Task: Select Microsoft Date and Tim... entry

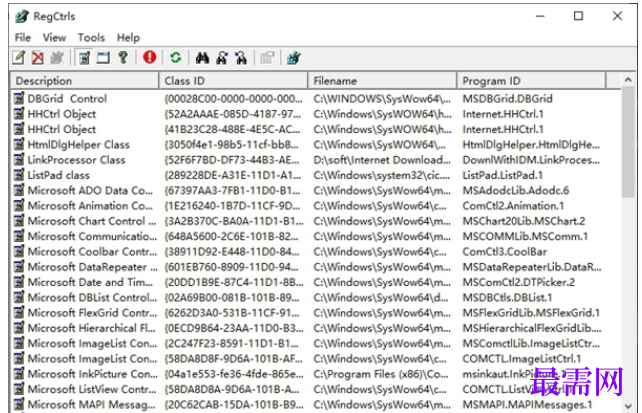Action: point(90,282)
